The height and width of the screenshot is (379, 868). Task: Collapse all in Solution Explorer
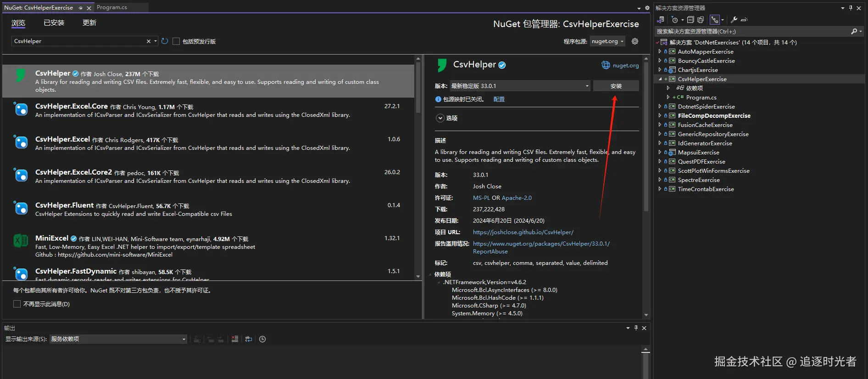click(690, 20)
